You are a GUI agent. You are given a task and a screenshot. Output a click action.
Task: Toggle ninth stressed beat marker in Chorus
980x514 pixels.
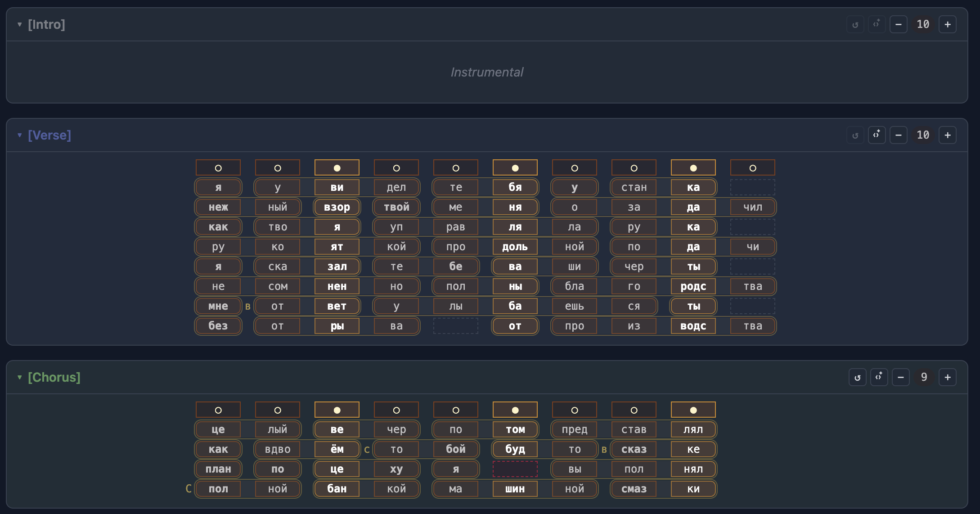[693, 410]
